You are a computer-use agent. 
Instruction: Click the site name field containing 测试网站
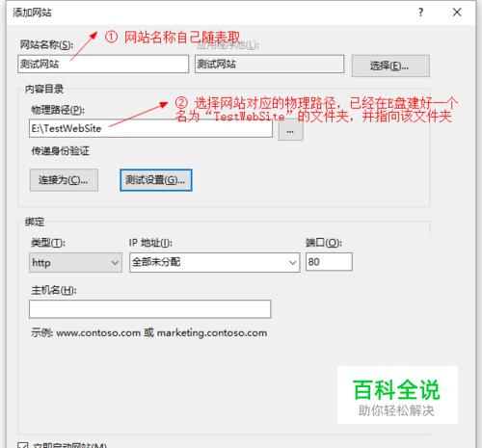103,64
